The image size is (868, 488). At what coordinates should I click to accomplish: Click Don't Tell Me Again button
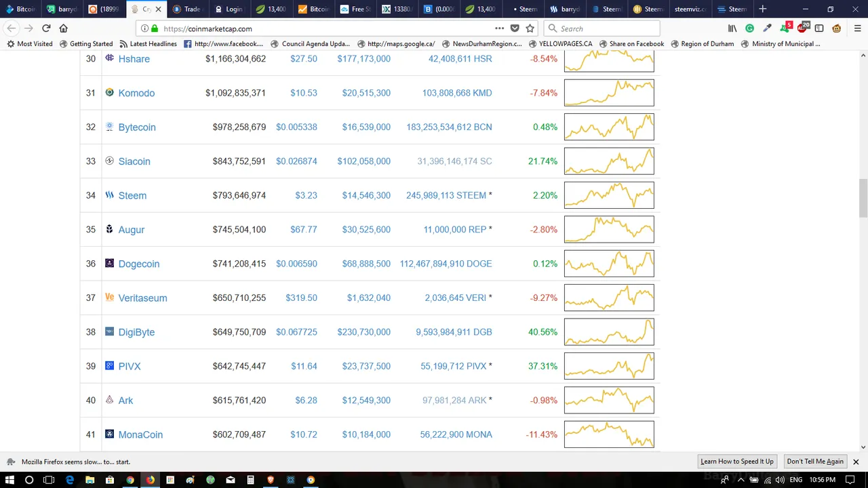click(x=815, y=462)
